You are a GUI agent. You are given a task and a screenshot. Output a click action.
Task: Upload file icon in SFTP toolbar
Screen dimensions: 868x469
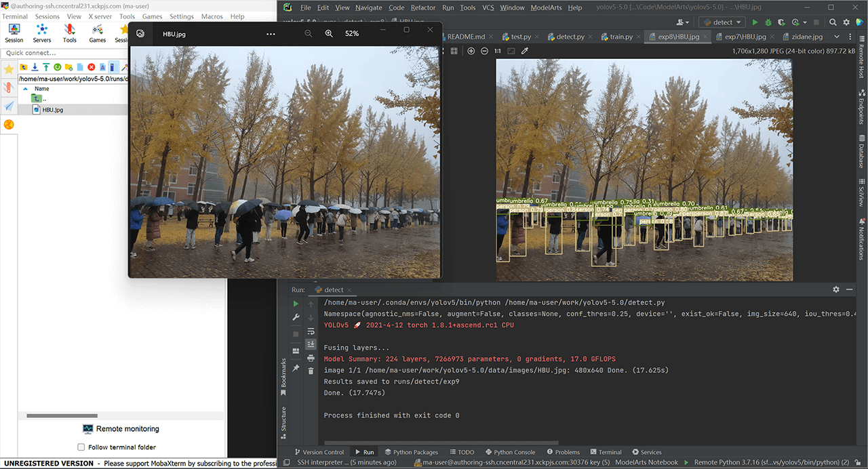[46, 67]
